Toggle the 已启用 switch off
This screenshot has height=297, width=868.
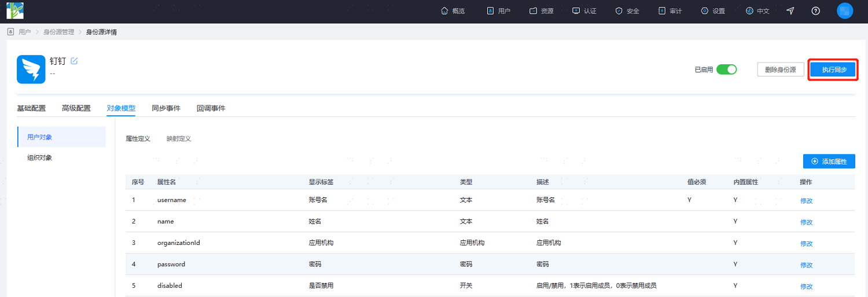click(727, 69)
